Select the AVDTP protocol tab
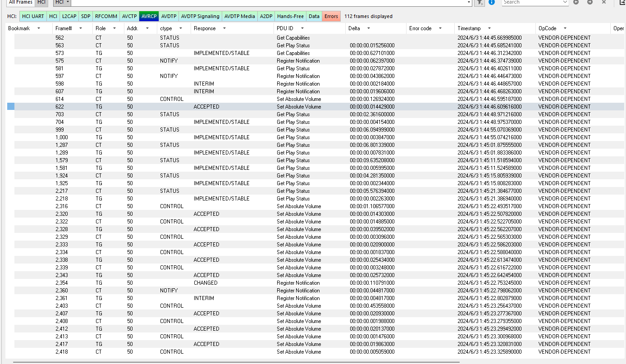 click(x=169, y=16)
